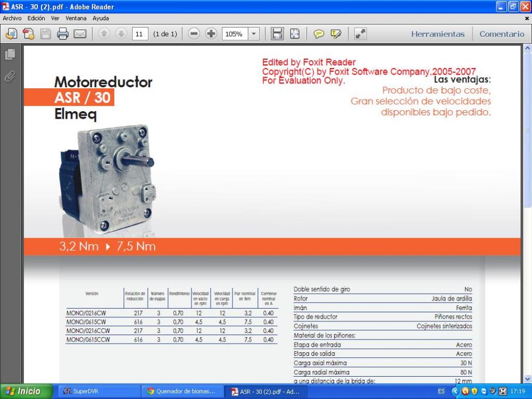The width and height of the screenshot is (532, 399).
Task: Select the highlight text tool
Action: coord(336,34)
